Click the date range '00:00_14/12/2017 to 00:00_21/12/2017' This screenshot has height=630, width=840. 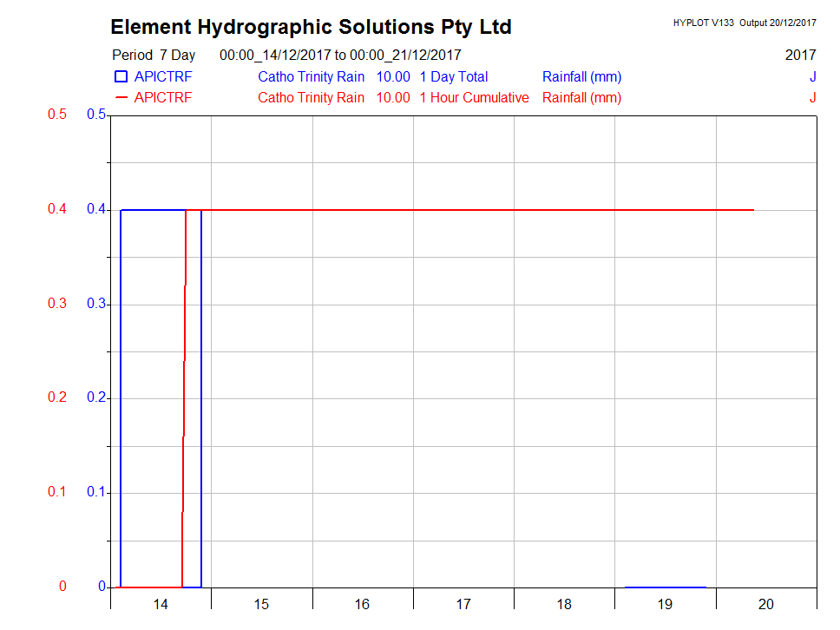point(340,56)
